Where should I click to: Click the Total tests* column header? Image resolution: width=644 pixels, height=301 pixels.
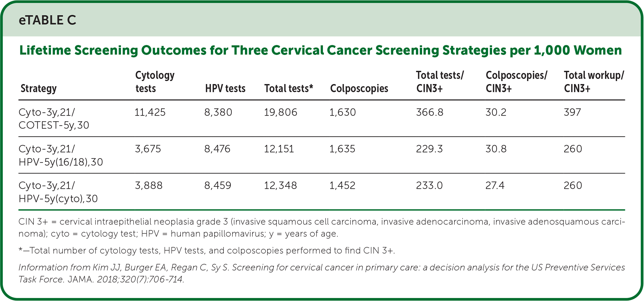point(289,89)
